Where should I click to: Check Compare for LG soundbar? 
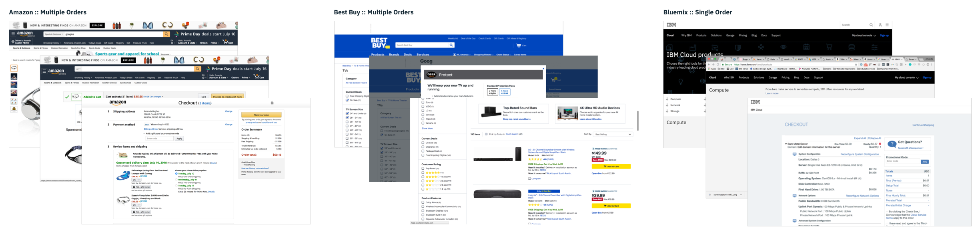coord(529,178)
